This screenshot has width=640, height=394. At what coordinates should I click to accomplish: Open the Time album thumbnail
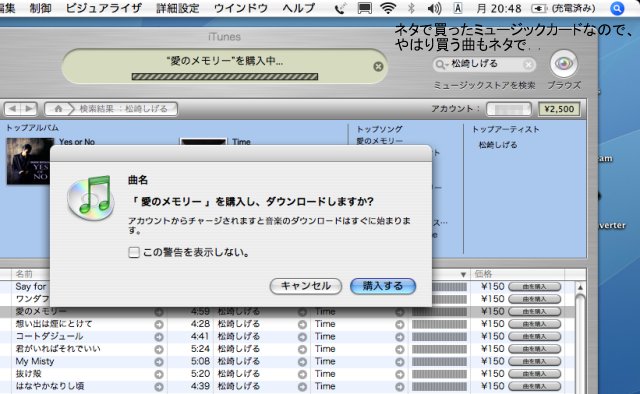coord(203,142)
